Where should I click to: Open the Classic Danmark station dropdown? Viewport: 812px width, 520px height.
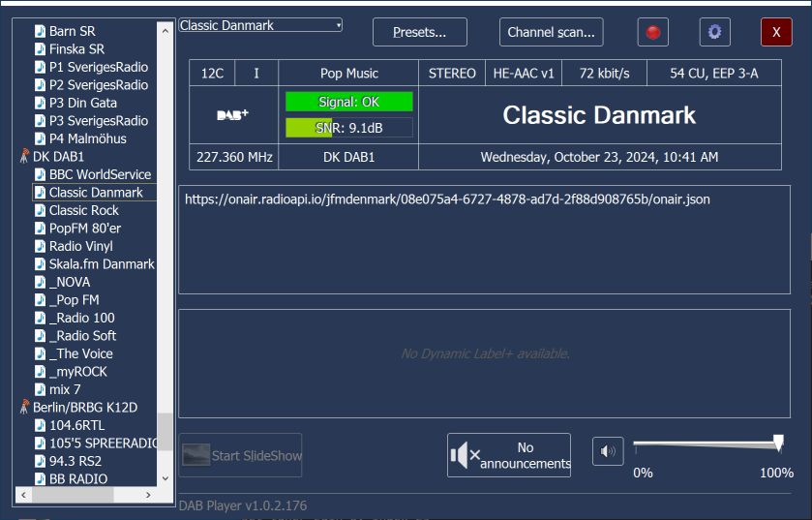260,25
